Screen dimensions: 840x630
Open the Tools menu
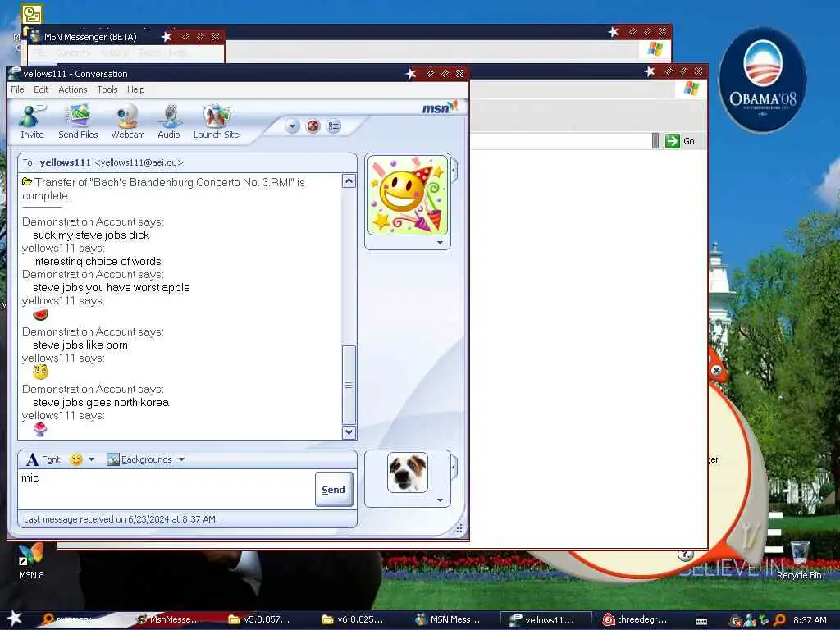pyautogui.click(x=107, y=89)
